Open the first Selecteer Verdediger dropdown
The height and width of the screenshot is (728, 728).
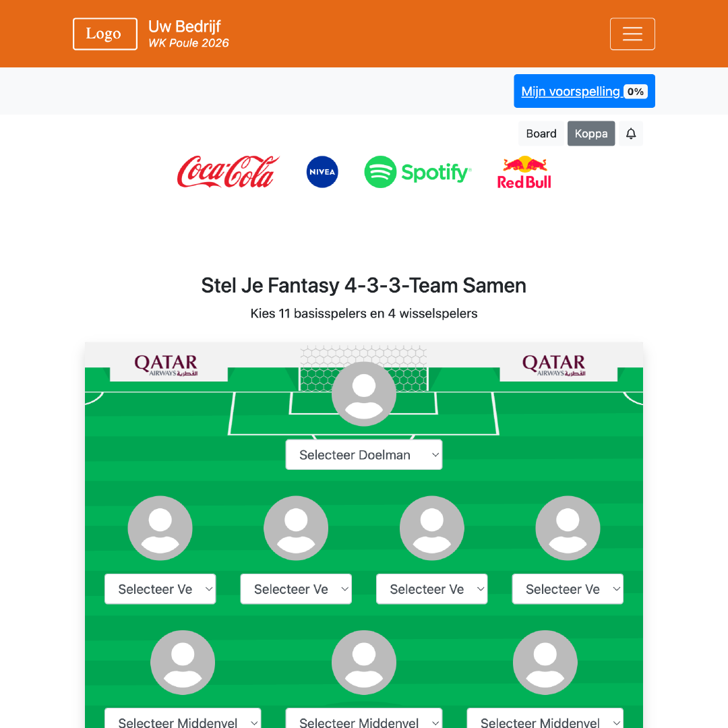point(160,588)
